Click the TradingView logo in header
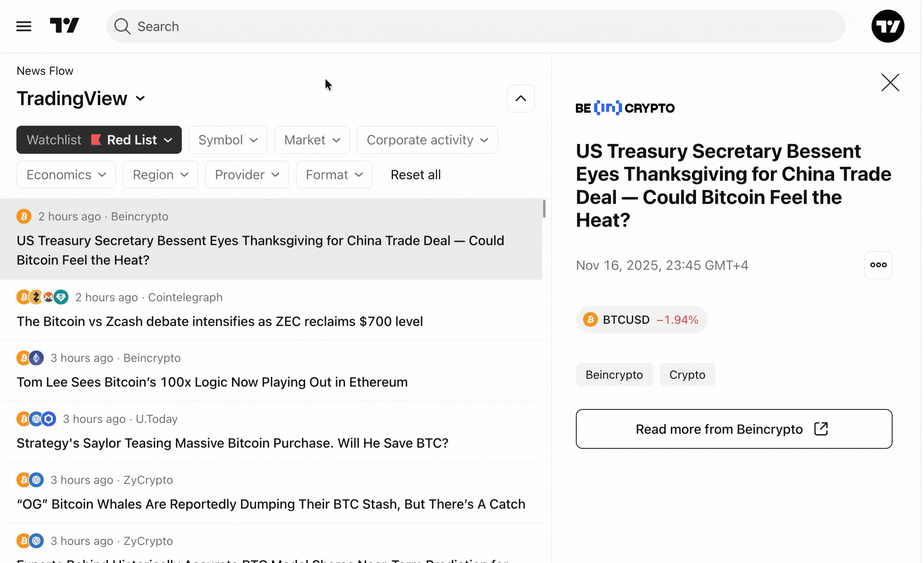Viewport: 924px width, 563px height. tap(64, 25)
